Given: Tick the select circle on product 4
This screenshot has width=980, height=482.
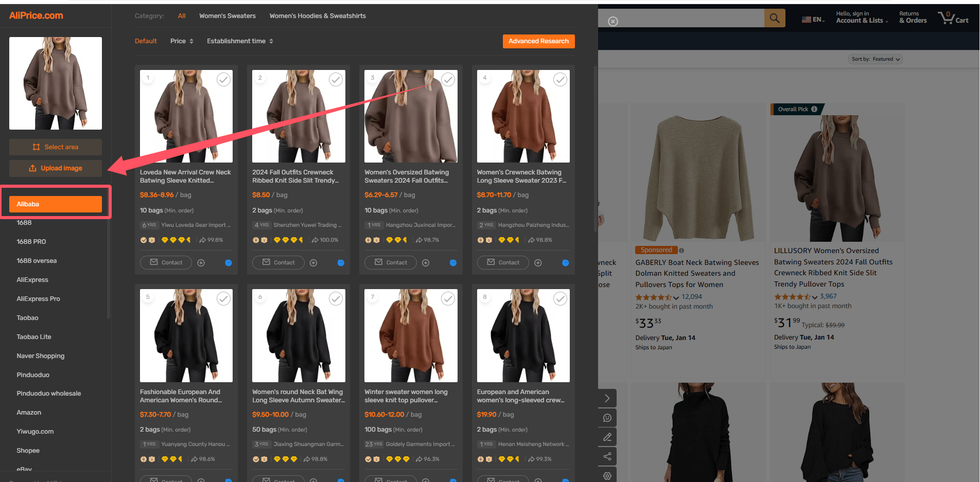Looking at the screenshot, I should (560, 79).
